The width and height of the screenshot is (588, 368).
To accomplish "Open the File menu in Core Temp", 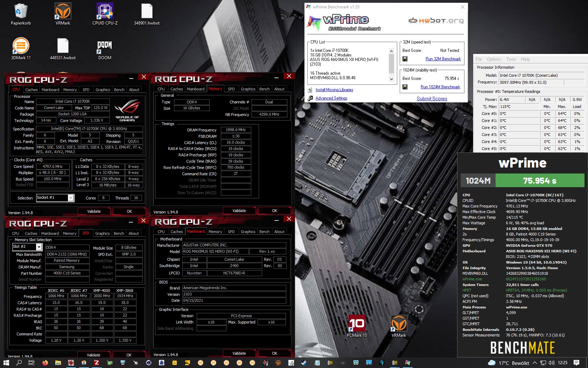I will click(478, 59).
